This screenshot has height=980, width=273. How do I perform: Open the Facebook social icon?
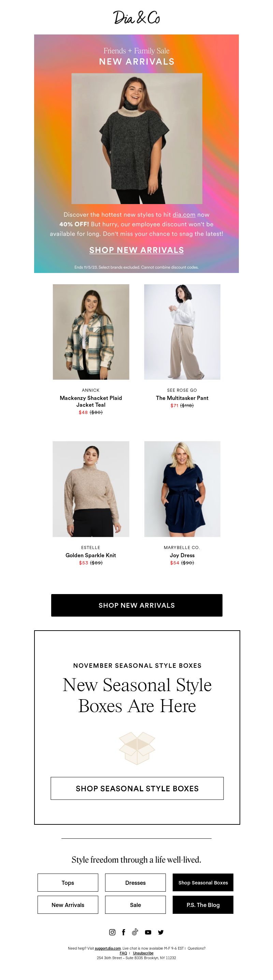click(x=123, y=932)
